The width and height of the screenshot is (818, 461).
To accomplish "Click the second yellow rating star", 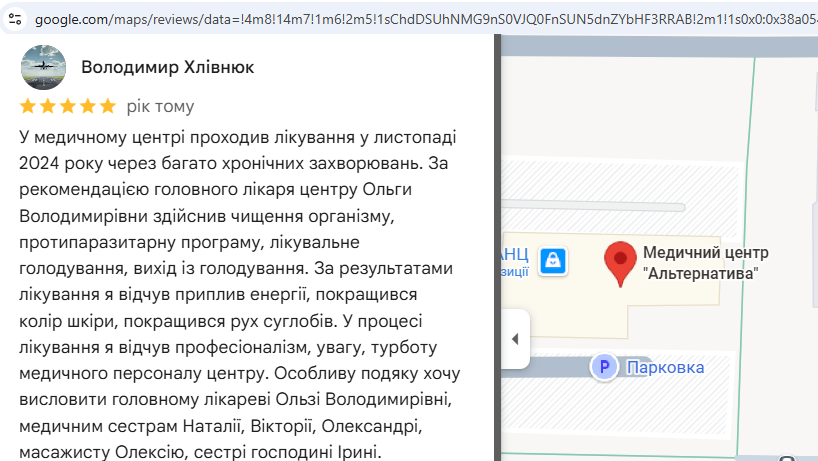I will pyautogui.click(x=48, y=106).
